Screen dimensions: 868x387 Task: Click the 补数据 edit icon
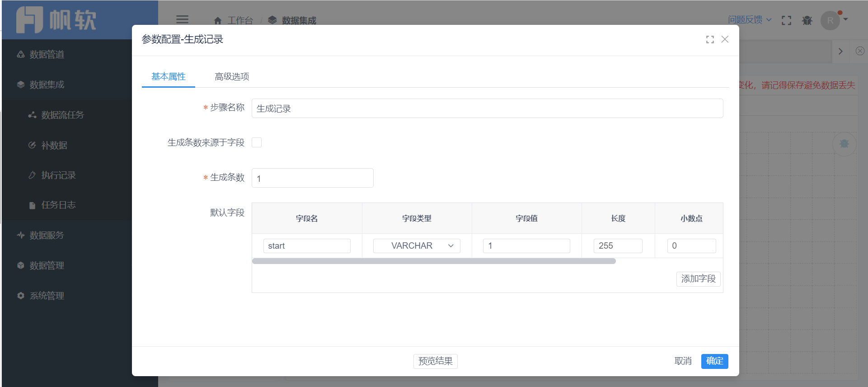[x=32, y=145]
